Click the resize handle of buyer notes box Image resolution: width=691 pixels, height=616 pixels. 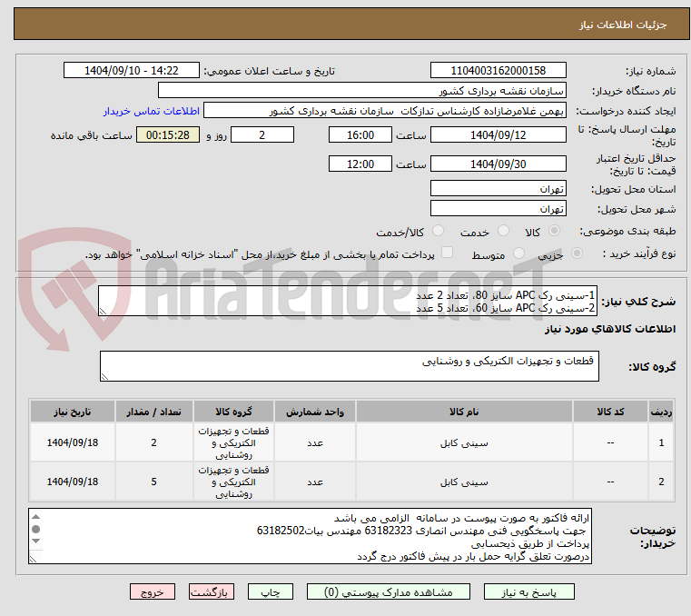[33, 559]
